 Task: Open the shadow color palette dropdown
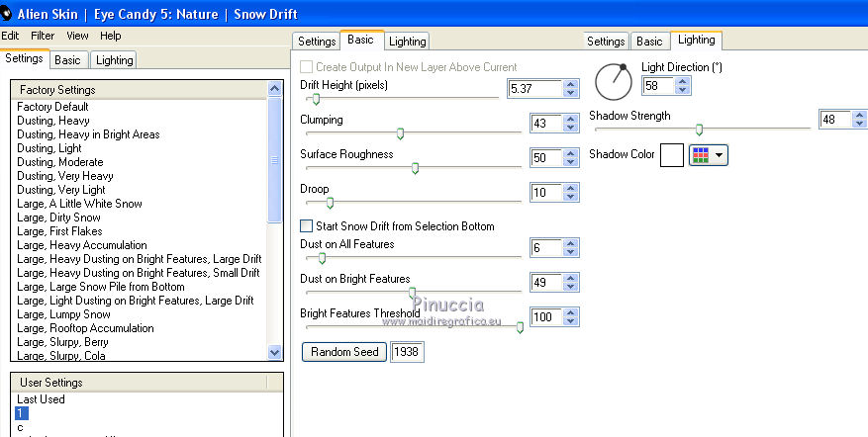click(x=709, y=155)
